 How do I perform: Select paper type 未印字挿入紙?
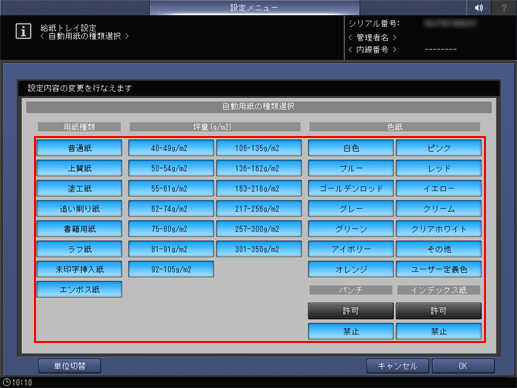coord(79,269)
